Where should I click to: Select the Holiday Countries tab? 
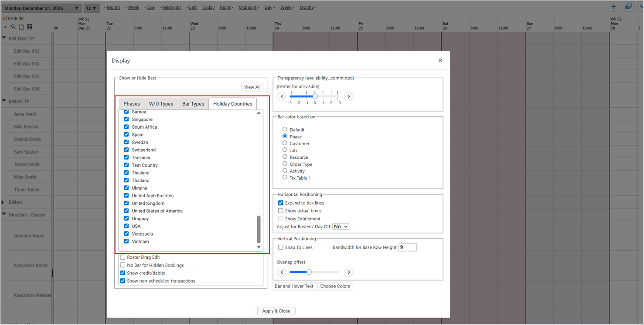click(233, 104)
